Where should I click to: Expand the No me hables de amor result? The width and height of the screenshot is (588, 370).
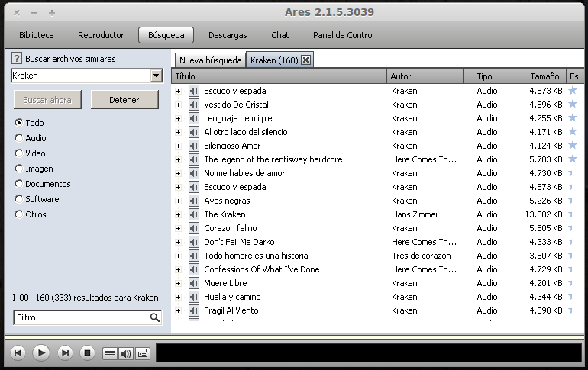coord(179,173)
